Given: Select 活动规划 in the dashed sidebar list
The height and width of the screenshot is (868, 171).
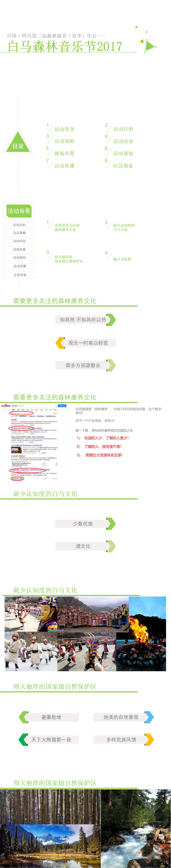Looking at the screenshot, I should pos(19,257).
